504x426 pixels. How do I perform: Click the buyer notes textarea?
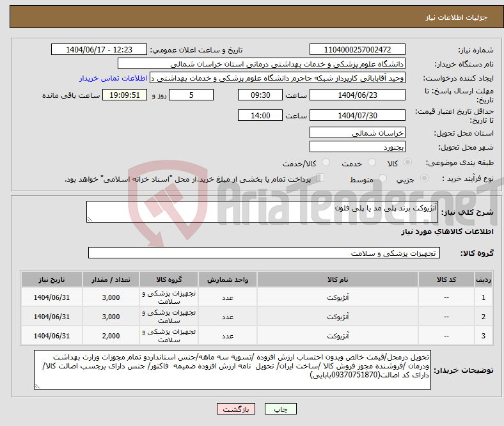coord(232,370)
